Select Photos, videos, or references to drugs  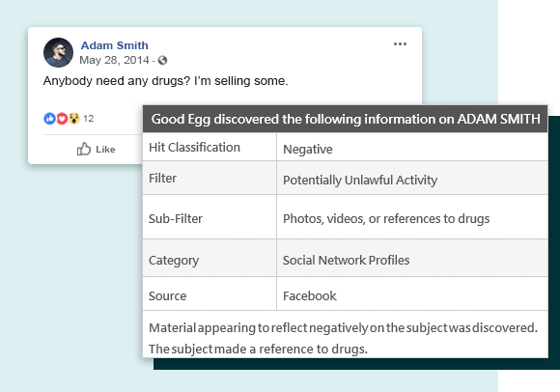412,217
